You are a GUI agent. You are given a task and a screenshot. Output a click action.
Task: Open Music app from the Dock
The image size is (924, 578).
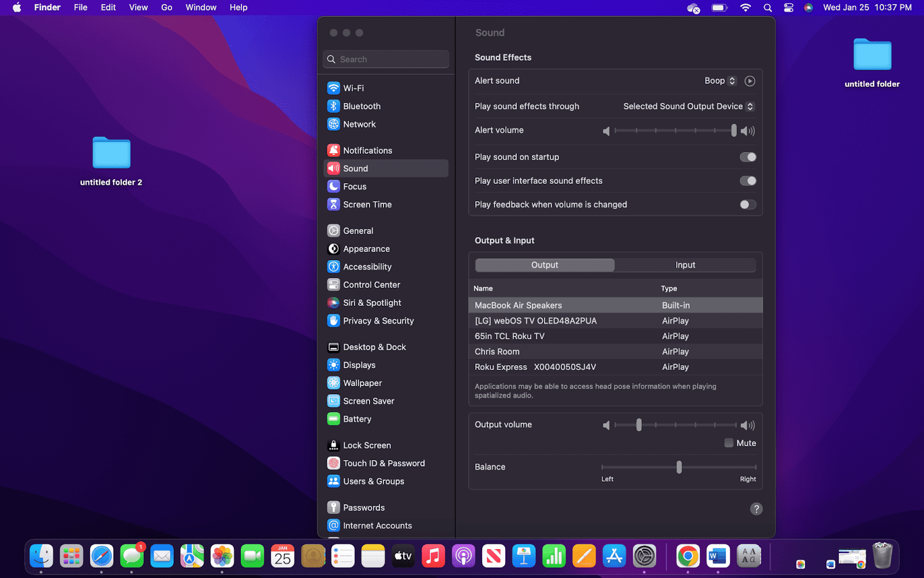[433, 556]
